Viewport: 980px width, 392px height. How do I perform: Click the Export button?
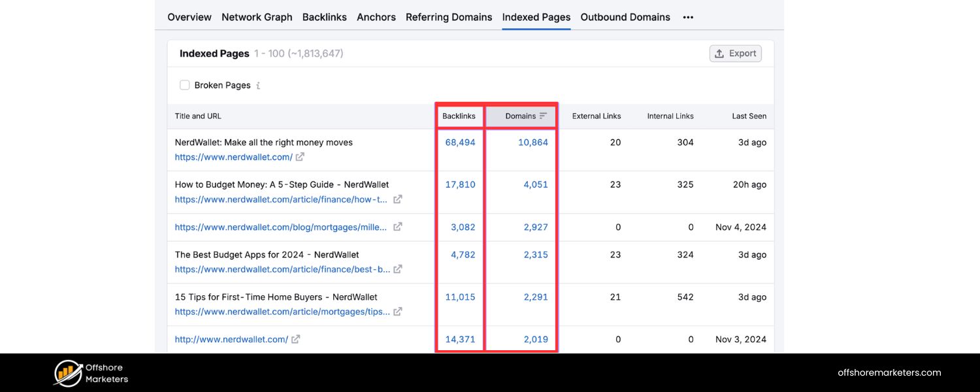click(735, 53)
